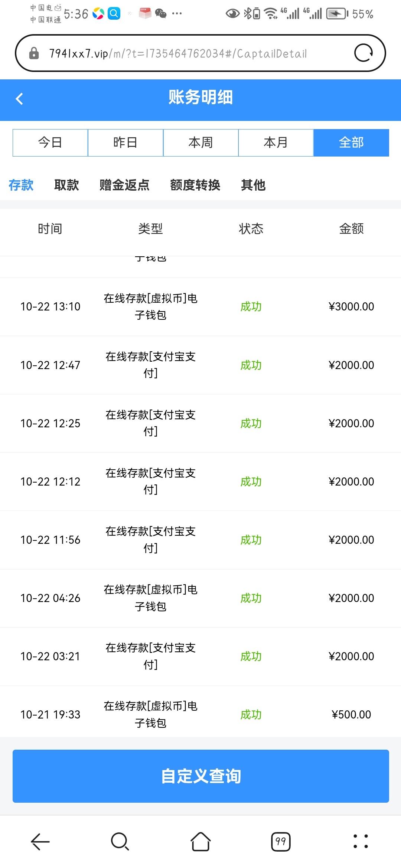Tap the lock icon beside the URL
401x868 pixels.
coord(34,53)
